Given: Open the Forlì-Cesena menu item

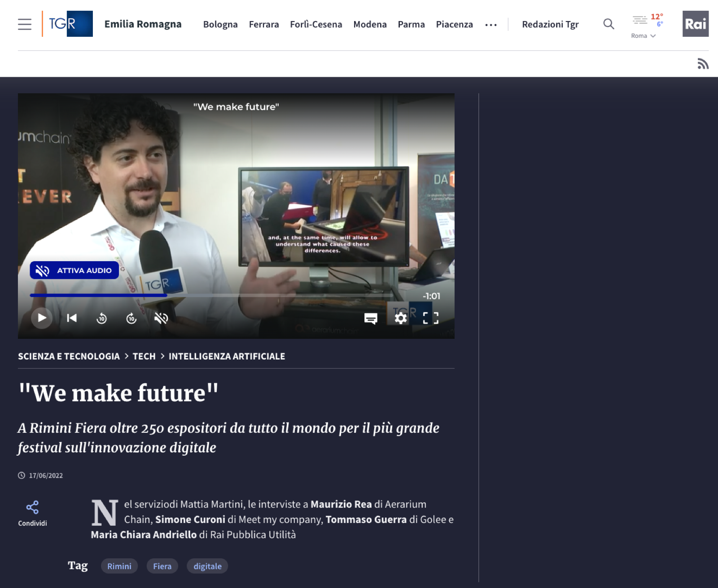Looking at the screenshot, I should pos(316,24).
